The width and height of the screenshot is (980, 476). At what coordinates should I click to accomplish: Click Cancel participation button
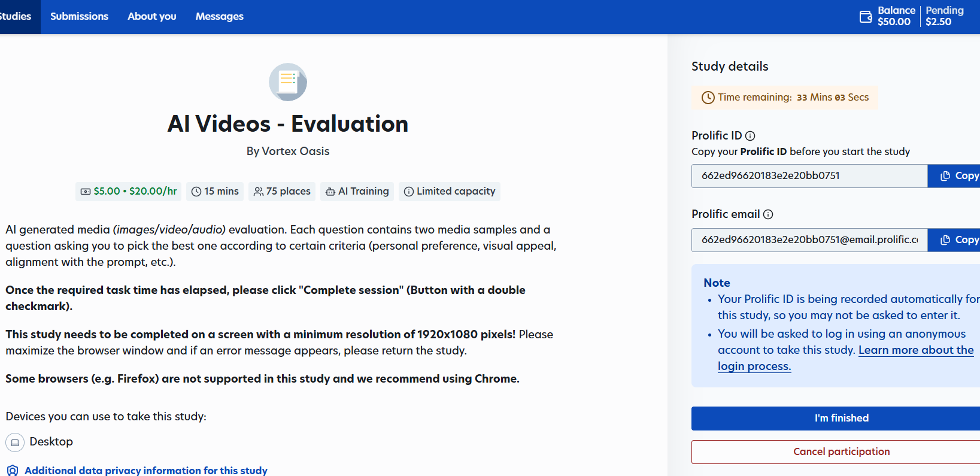[x=836, y=452]
